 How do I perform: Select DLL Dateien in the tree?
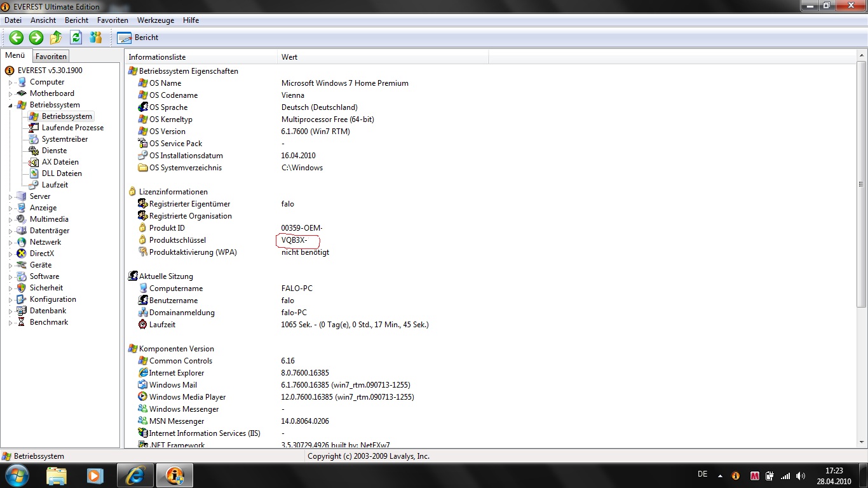(x=62, y=173)
